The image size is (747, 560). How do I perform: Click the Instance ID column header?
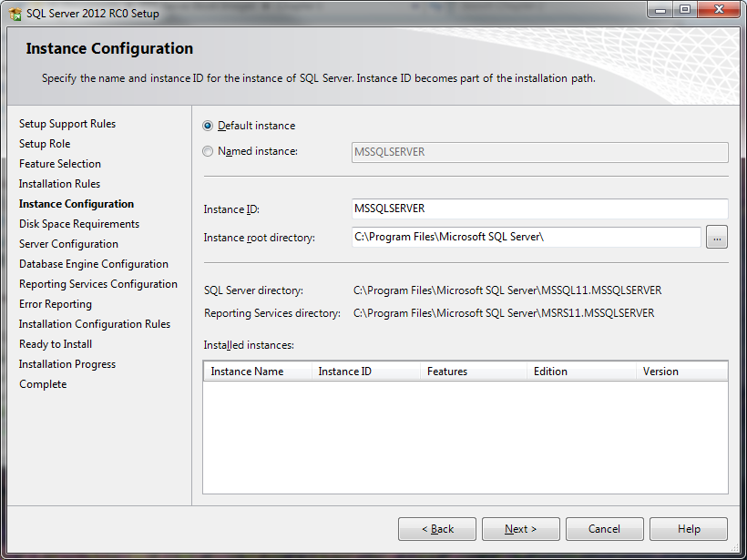point(366,372)
